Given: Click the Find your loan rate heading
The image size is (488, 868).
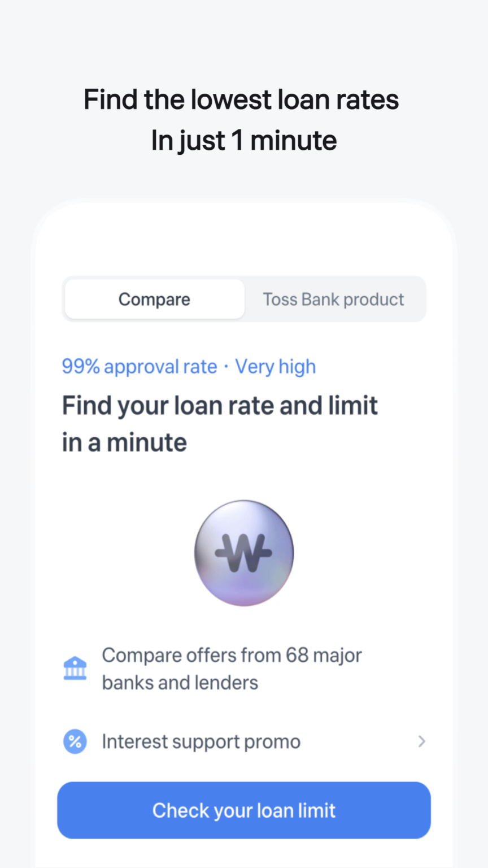Looking at the screenshot, I should 220,406.
